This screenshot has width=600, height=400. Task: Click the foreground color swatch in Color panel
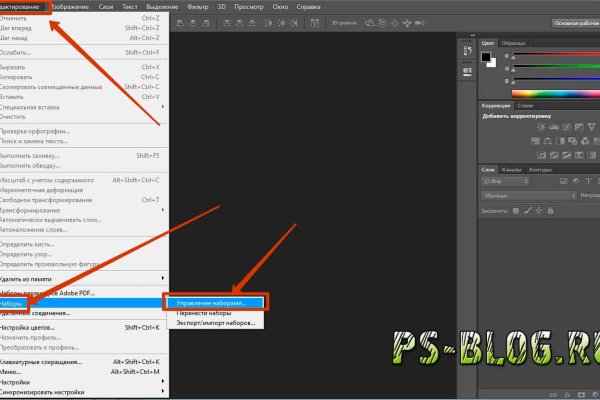point(487,57)
